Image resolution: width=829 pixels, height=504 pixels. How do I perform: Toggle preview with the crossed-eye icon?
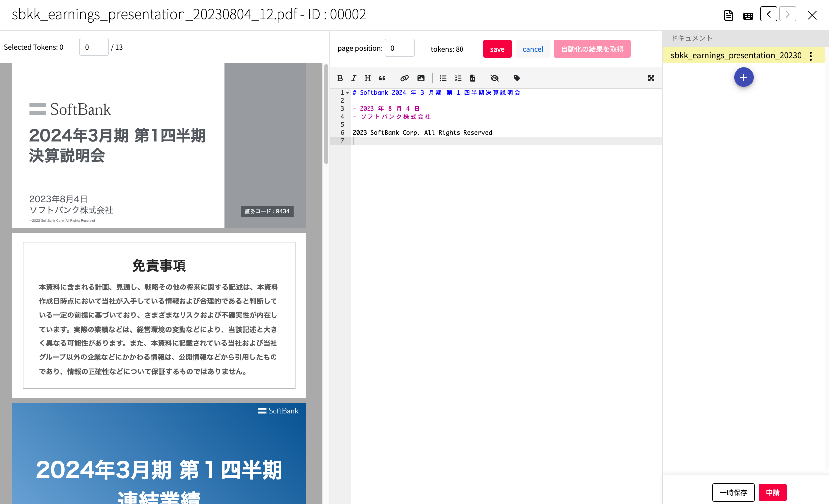click(x=494, y=78)
